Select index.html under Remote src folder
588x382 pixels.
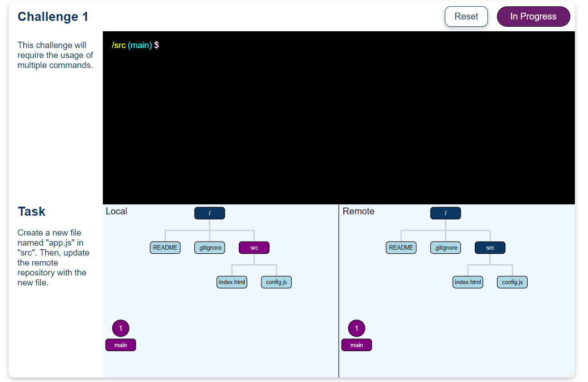(x=468, y=282)
